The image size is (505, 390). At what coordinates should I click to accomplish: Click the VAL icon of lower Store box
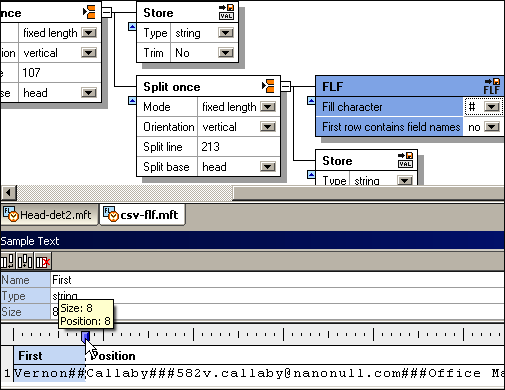(405, 160)
